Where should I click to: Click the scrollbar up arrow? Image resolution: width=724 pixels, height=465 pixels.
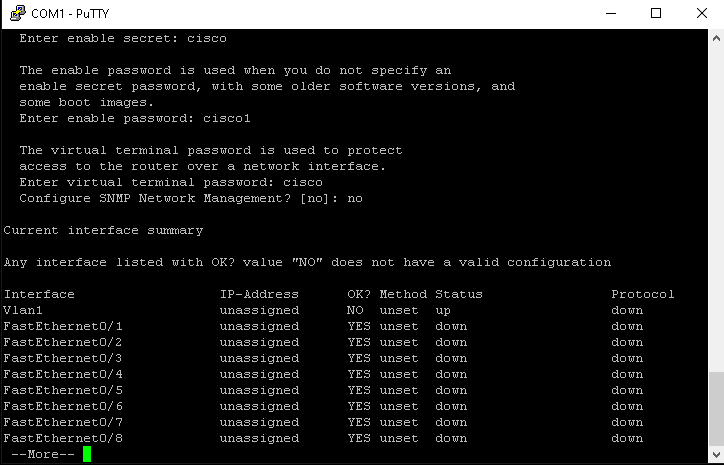click(716, 38)
